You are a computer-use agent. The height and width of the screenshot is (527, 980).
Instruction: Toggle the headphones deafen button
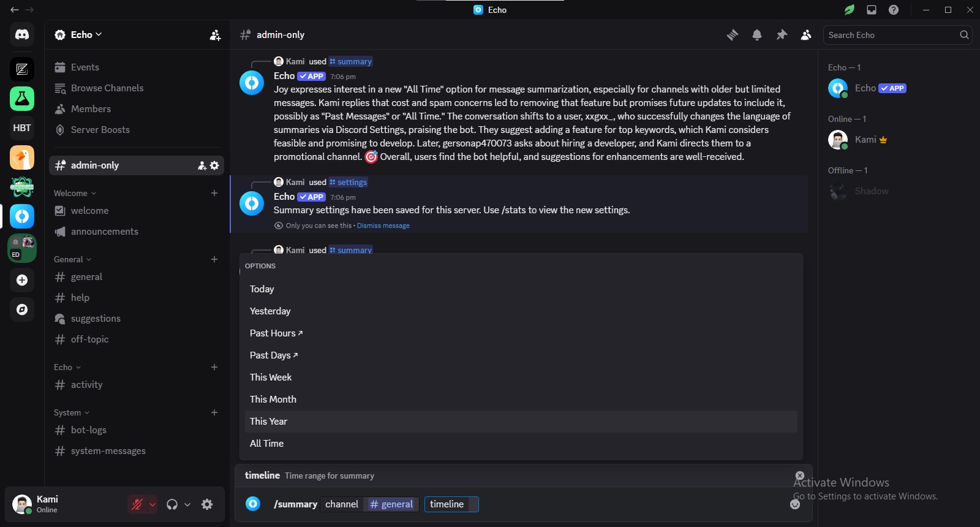[x=172, y=504]
